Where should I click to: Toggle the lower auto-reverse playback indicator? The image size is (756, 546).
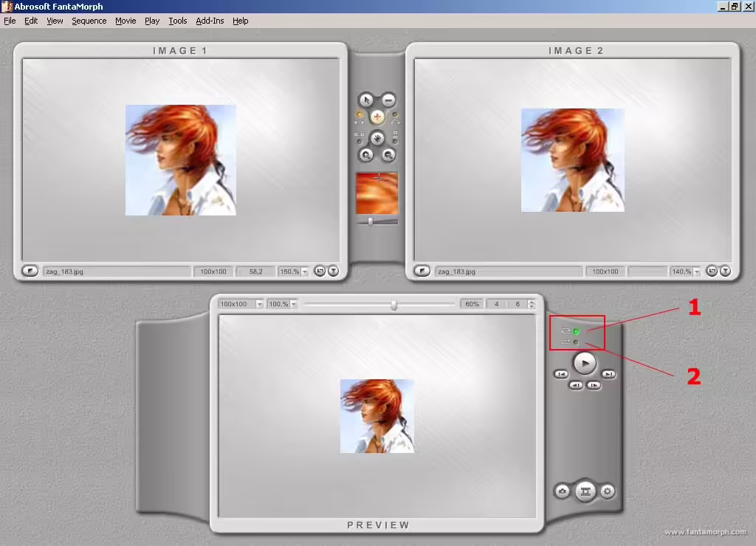[x=576, y=342]
